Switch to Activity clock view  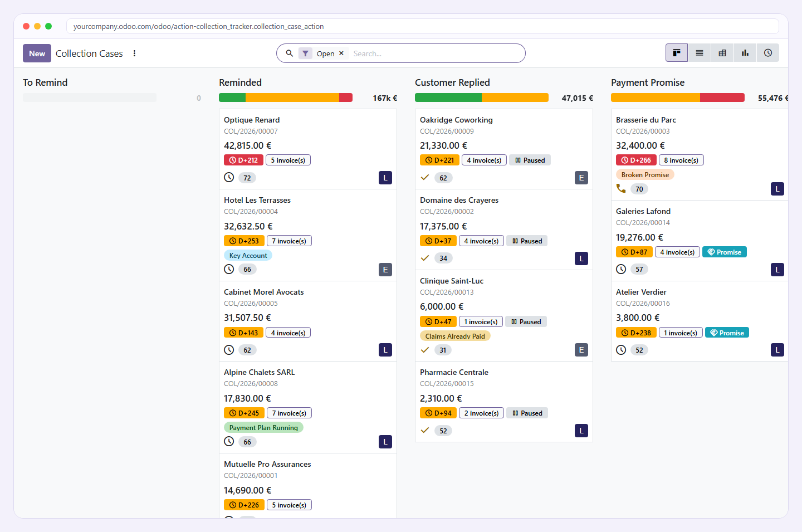(768, 53)
